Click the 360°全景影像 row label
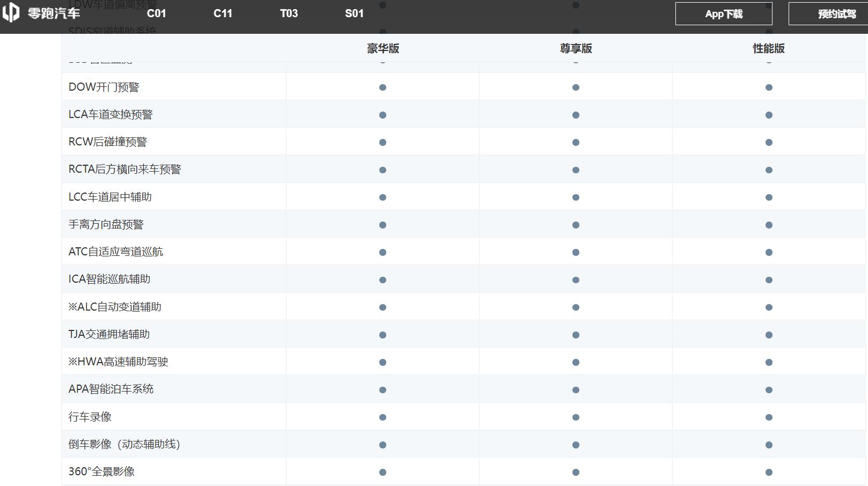The height and width of the screenshot is (486, 868). (x=101, y=472)
